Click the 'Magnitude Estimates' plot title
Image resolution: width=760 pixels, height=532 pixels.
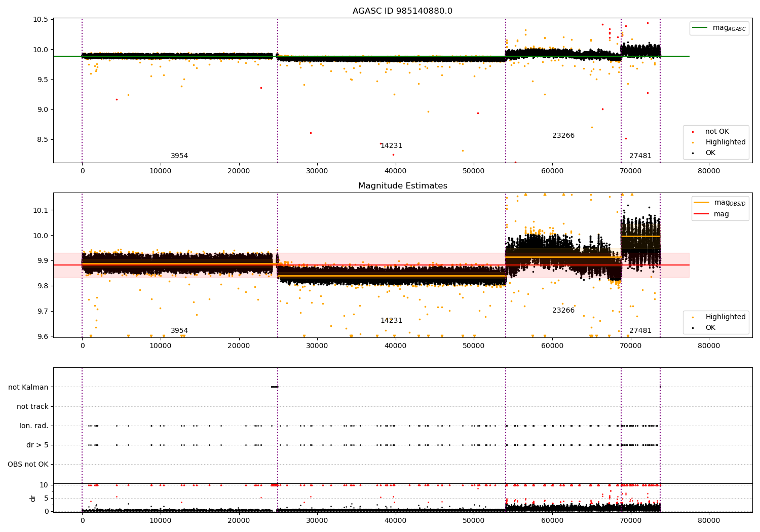click(x=402, y=186)
